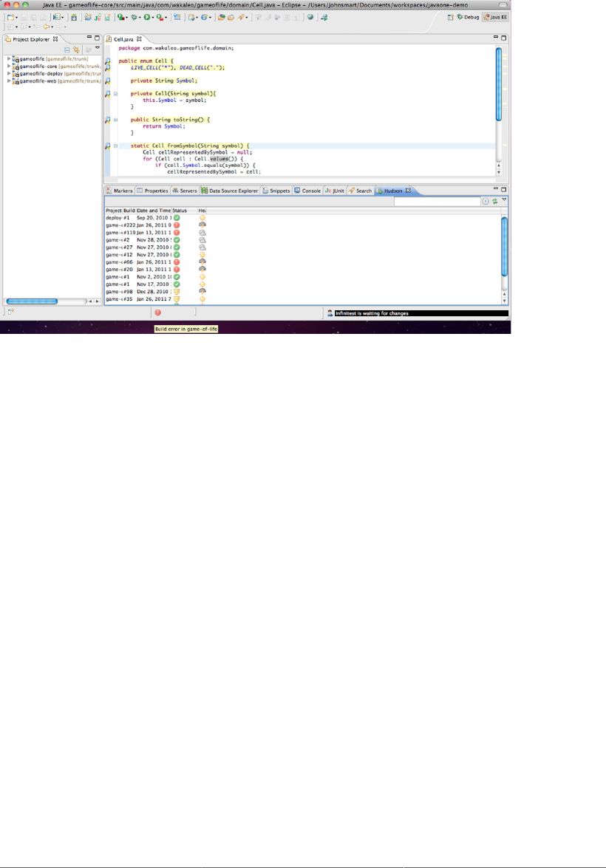This screenshot has width=606, height=868.
Task: Select the #12 'Nov 27, 2010' row
Action: point(302,255)
